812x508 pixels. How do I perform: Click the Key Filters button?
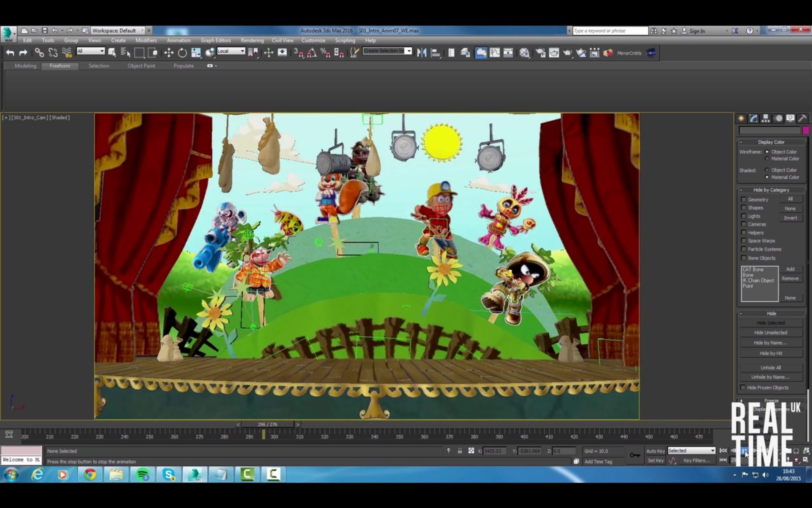[698, 461]
